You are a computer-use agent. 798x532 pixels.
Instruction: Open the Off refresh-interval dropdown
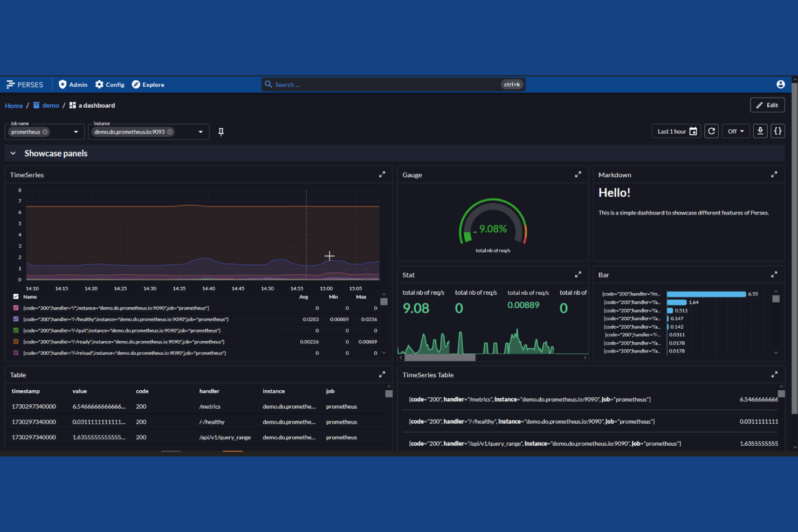735,131
